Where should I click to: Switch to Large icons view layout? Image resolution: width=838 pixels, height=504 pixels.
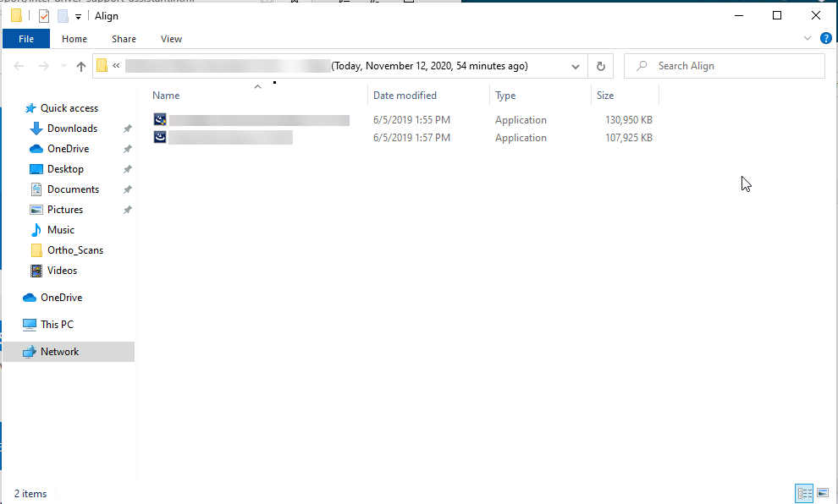pos(823,493)
